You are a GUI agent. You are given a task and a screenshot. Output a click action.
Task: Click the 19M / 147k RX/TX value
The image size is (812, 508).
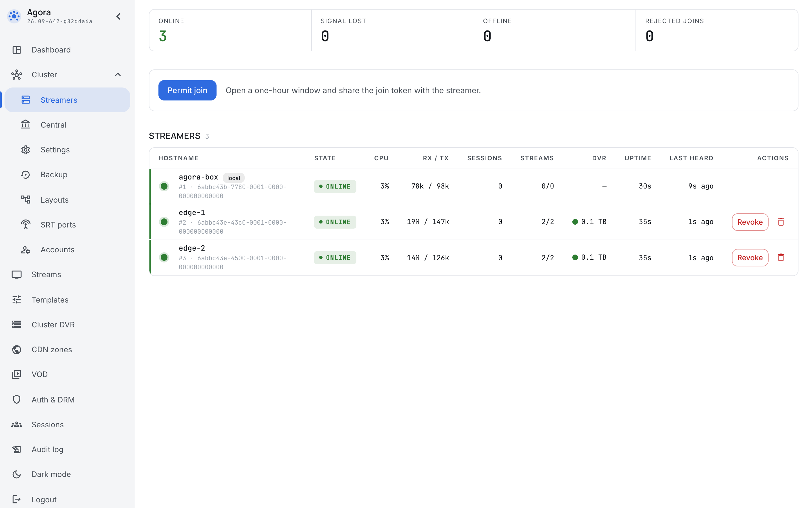(428, 222)
